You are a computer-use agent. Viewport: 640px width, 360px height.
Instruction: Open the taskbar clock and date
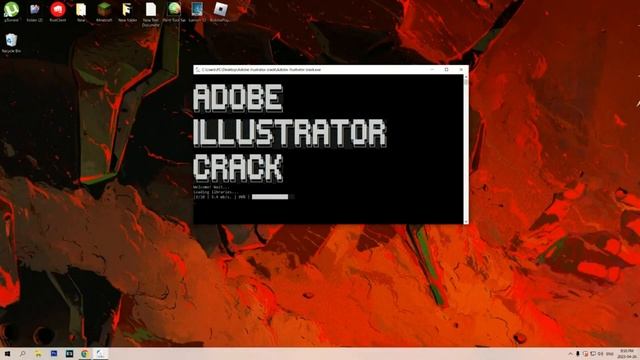[627, 353]
